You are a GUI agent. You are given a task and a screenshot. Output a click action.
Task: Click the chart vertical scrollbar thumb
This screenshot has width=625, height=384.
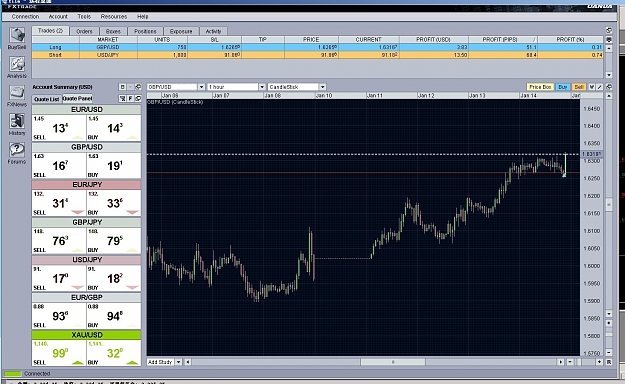point(609,204)
